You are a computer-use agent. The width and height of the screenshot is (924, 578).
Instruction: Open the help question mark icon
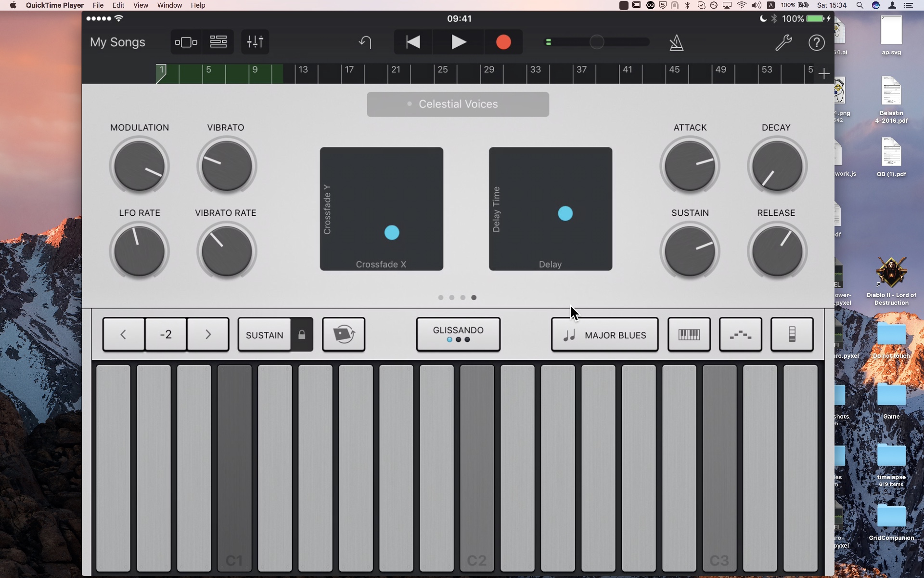[x=817, y=42]
